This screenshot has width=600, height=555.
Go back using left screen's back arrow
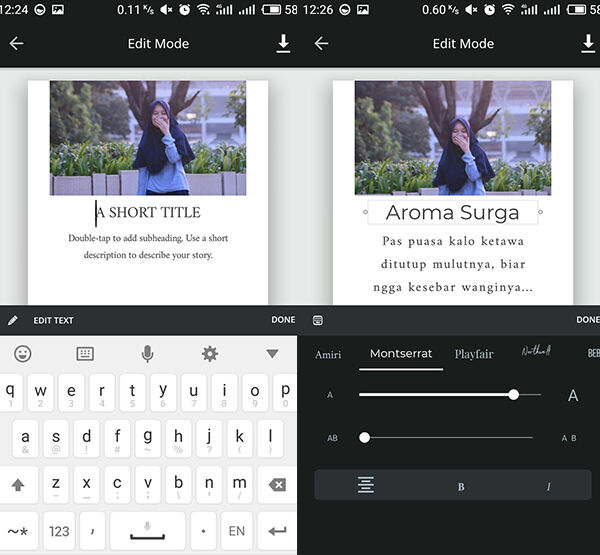[x=16, y=44]
